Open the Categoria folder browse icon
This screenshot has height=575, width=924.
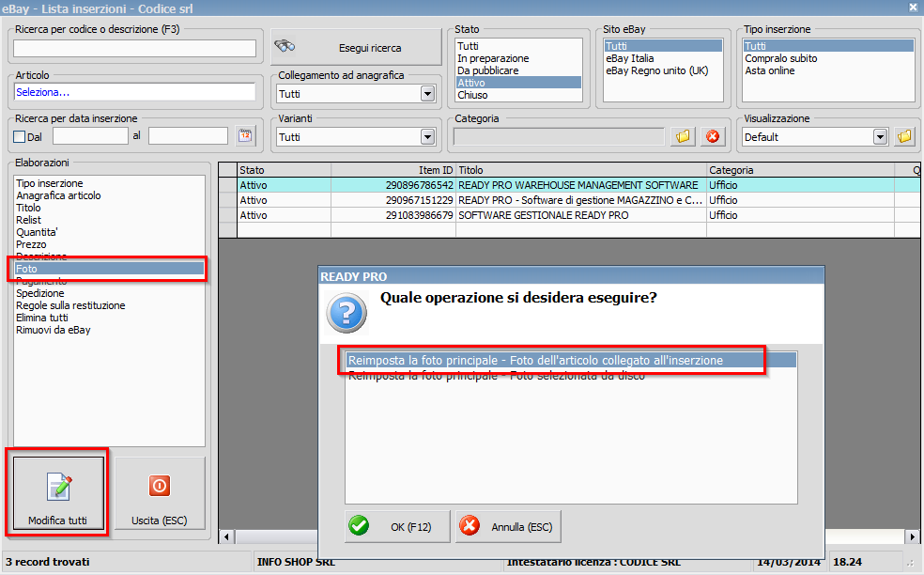[x=683, y=137]
